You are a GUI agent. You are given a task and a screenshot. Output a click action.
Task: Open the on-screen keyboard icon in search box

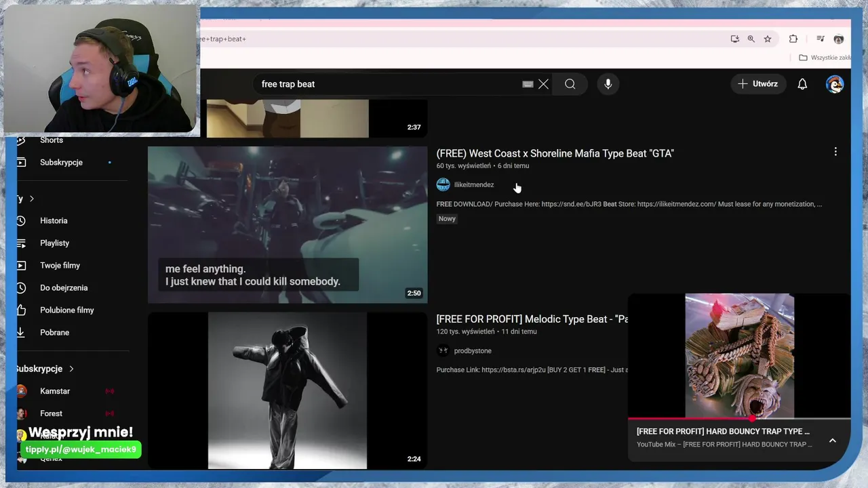pos(528,84)
